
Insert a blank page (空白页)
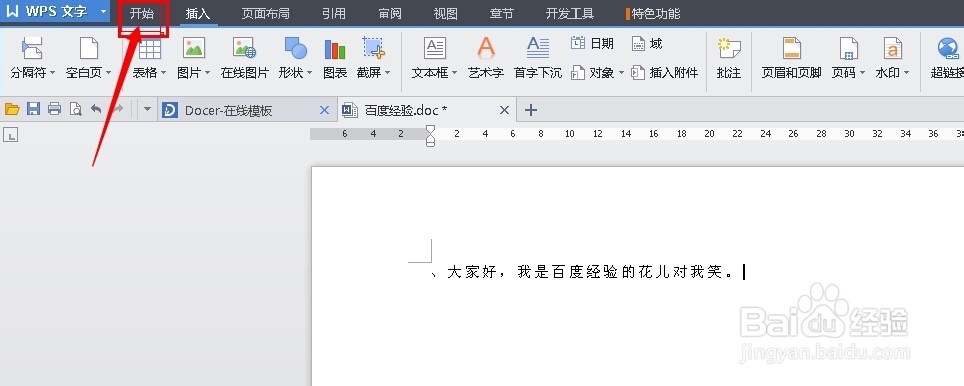[x=89, y=58]
